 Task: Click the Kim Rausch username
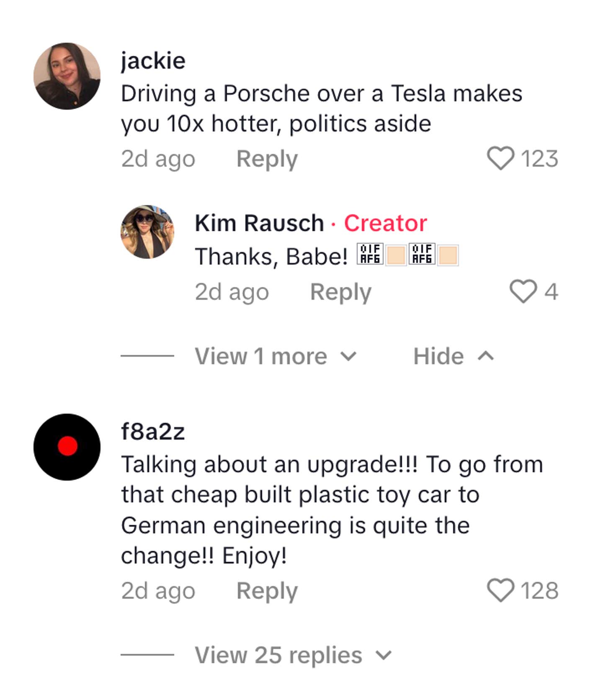pyautogui.click(x=259, y=224)
